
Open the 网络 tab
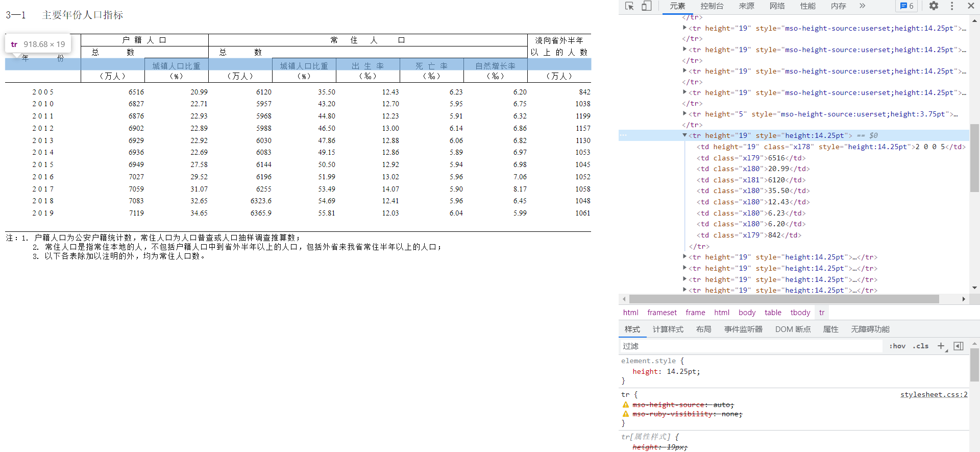coord(777,6)
